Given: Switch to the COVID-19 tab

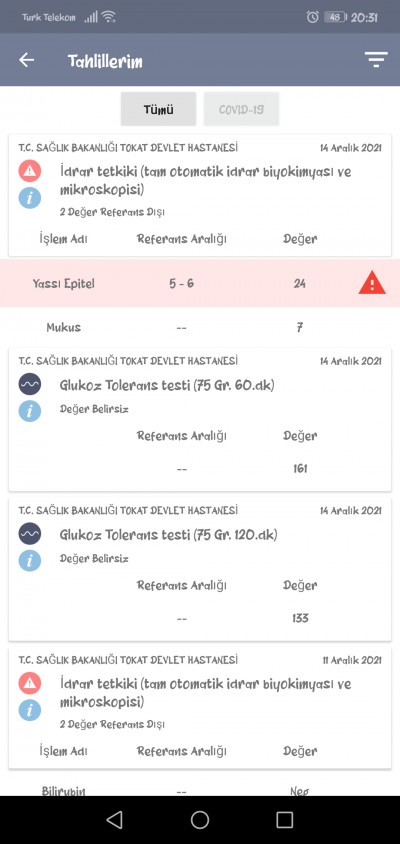Looking at the screenshot, I should tap(241, 109).
